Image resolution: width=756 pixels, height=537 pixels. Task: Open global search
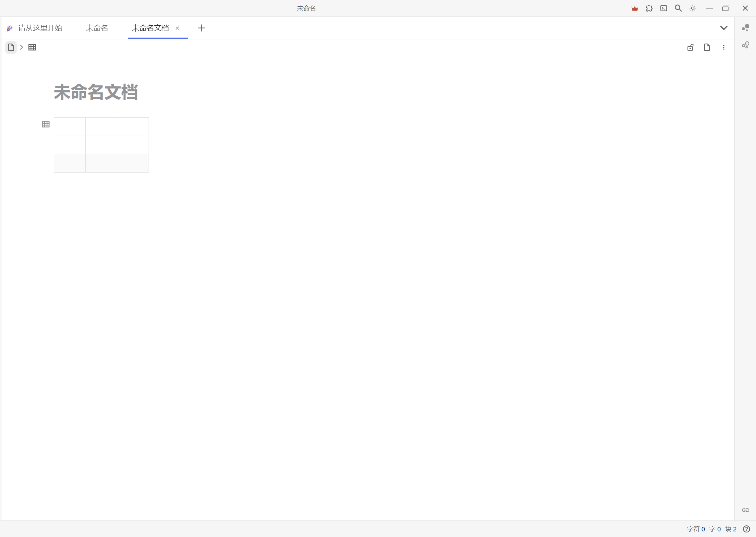(x=678, y=8)
